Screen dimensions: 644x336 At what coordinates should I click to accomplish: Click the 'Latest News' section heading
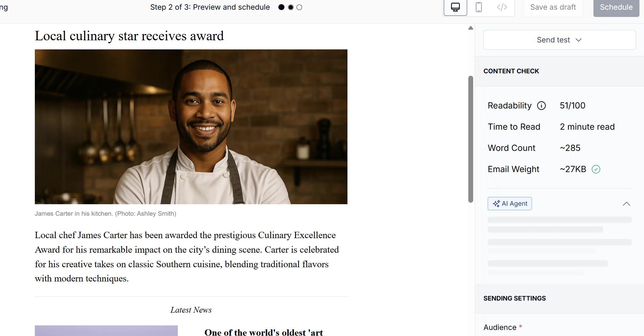191,310
